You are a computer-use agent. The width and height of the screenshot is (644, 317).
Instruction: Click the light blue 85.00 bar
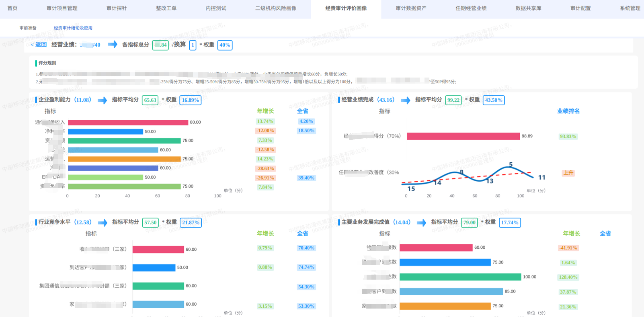click(x=451, y=291)
